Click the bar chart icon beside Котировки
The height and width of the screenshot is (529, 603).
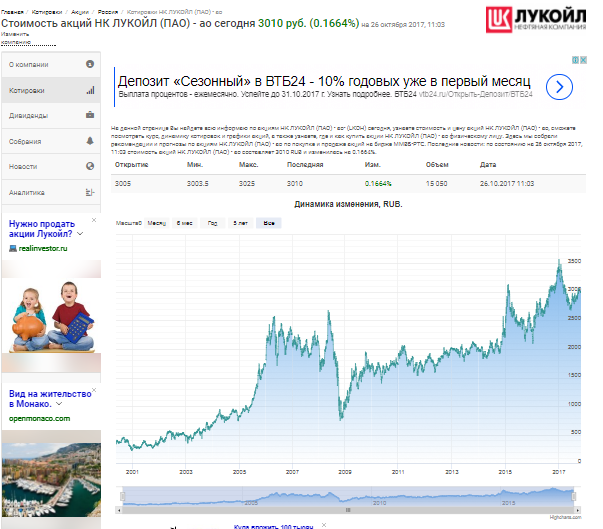click(90, 90)
